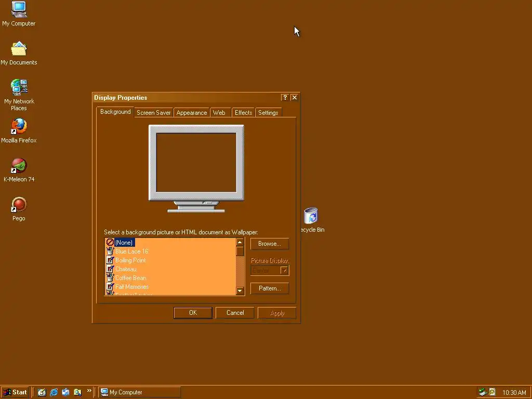
Task: Select the Pego desktop shortcut
Action: (x=19, y=209)
